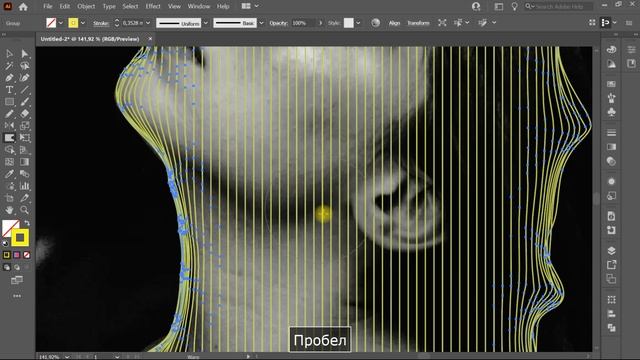Activate the Pen tool
640x360 pixels.
(x=9, y=78)
